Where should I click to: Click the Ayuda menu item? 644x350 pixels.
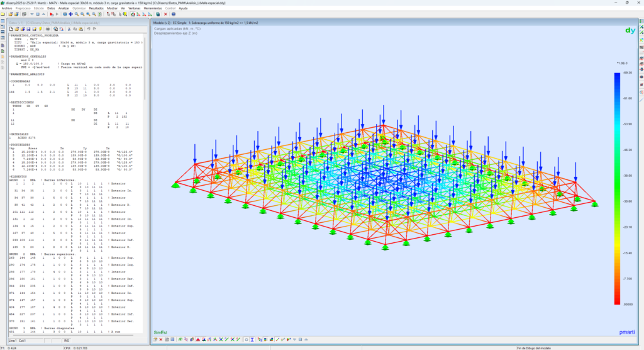(183, 8)
